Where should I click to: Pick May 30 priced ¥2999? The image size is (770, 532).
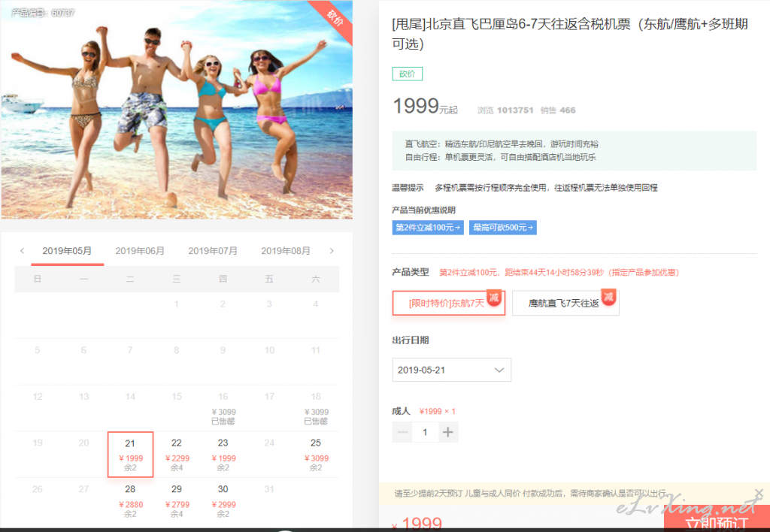pos(223,500)
